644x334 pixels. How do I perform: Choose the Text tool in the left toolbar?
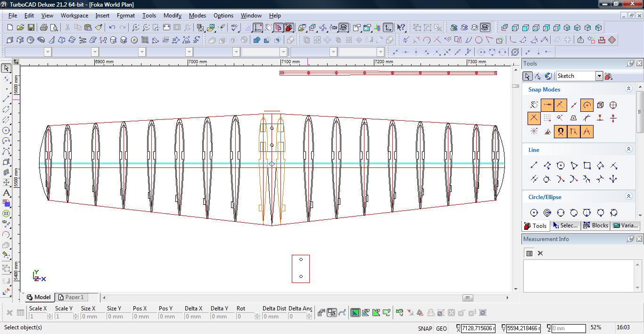(x=7, y=193)
